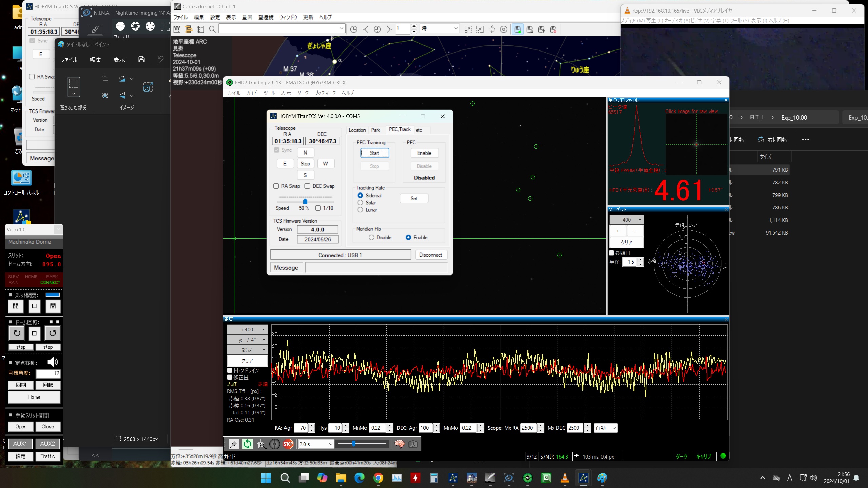Select Lunar tracking rate
The height and width of the screenshot is (488, 868).
pos(360,210)
